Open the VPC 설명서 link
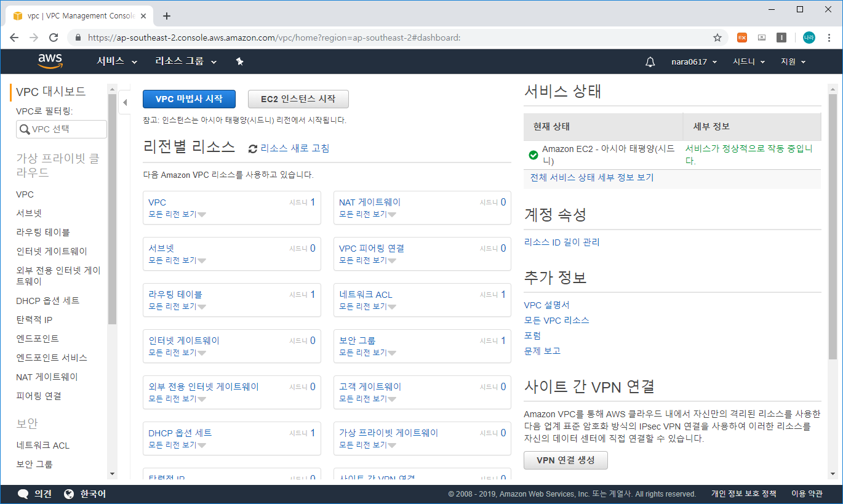Screen dimensions: 843x504 coord(547,305)
